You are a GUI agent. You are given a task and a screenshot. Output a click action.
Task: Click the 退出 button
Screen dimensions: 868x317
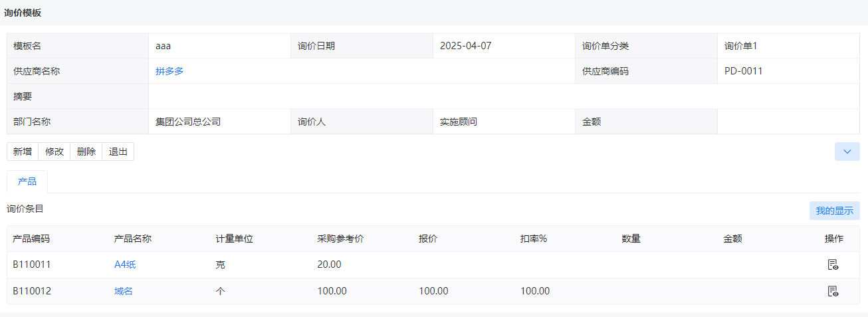point(118,152)
